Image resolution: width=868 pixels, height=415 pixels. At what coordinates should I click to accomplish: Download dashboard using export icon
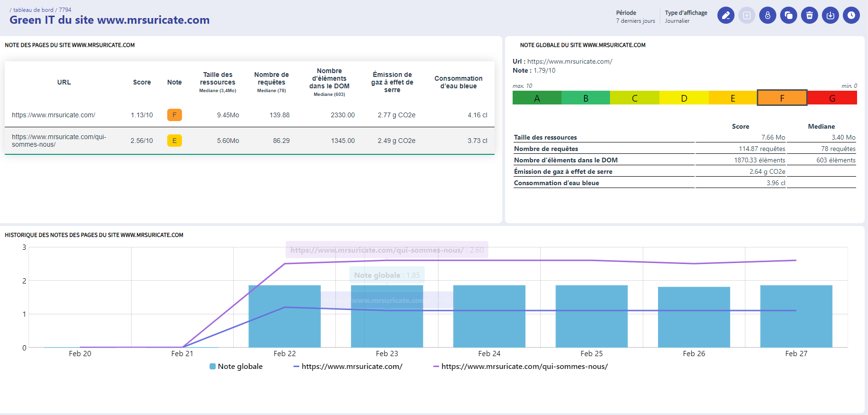click(x=830, y=15)
